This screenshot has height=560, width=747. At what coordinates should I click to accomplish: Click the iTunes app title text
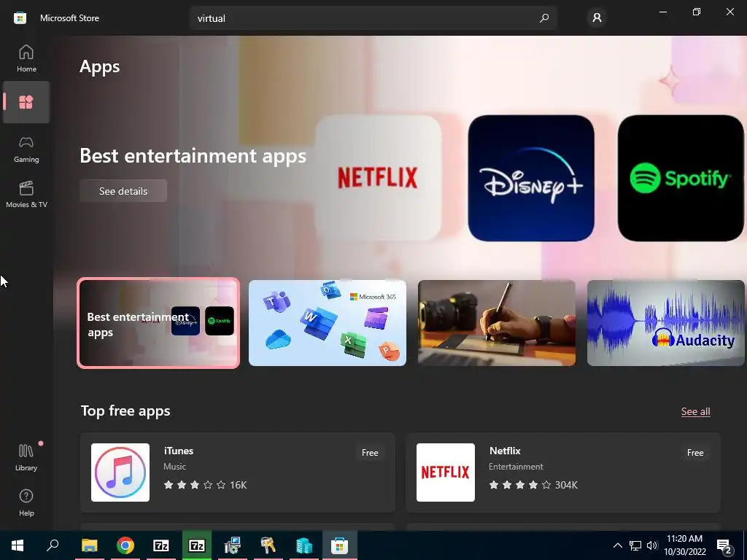(x=179, y=451)
